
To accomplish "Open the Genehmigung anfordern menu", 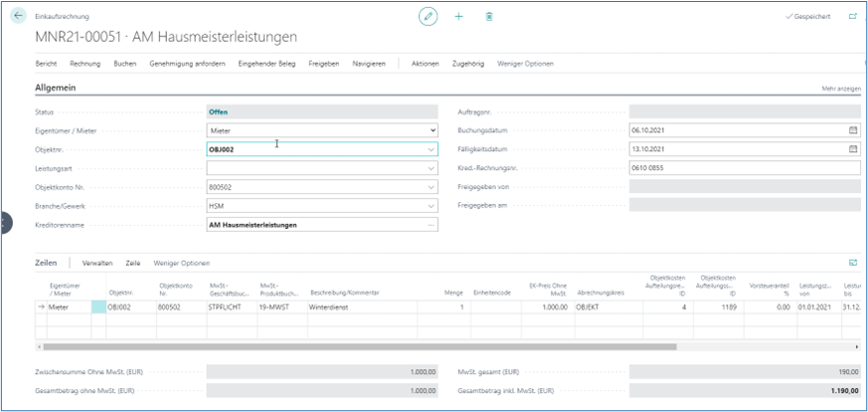I will (x=187, y=64).
